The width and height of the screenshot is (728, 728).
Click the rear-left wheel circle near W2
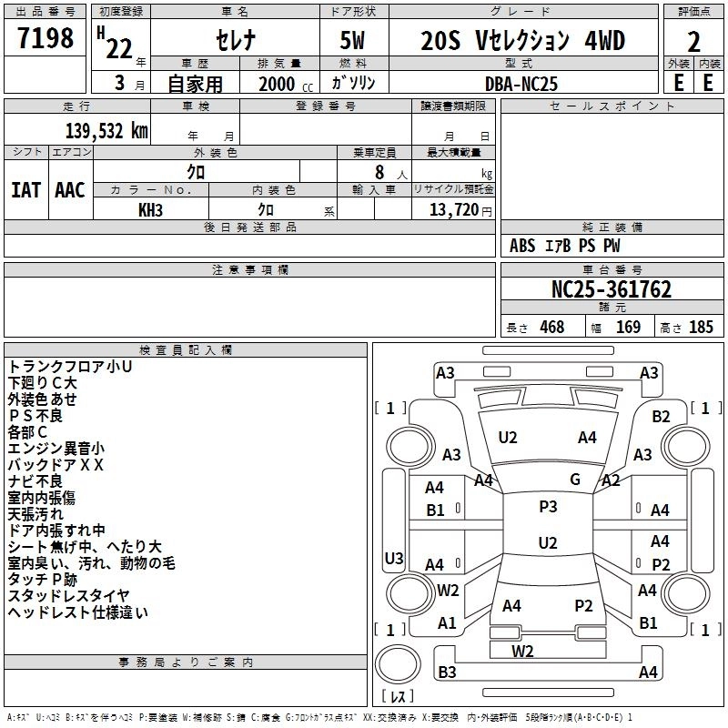point(410,593)
